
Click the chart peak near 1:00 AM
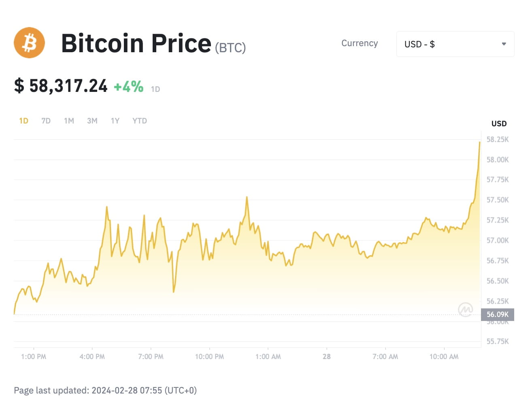247,197
